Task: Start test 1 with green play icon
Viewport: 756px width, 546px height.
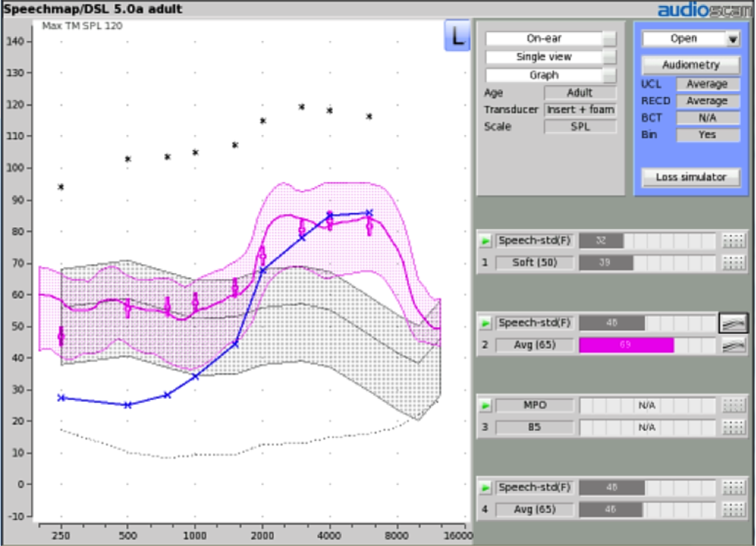Action: (485, 241)
